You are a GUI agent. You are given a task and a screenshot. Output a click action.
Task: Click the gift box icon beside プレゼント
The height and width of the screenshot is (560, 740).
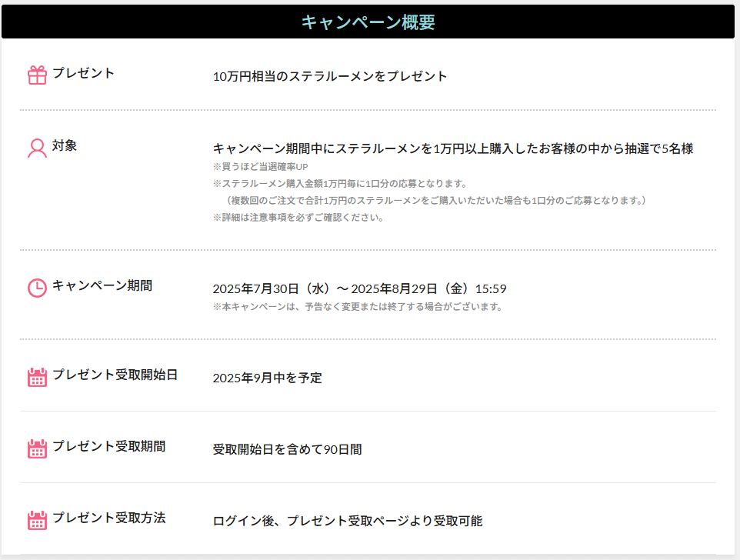37,75
